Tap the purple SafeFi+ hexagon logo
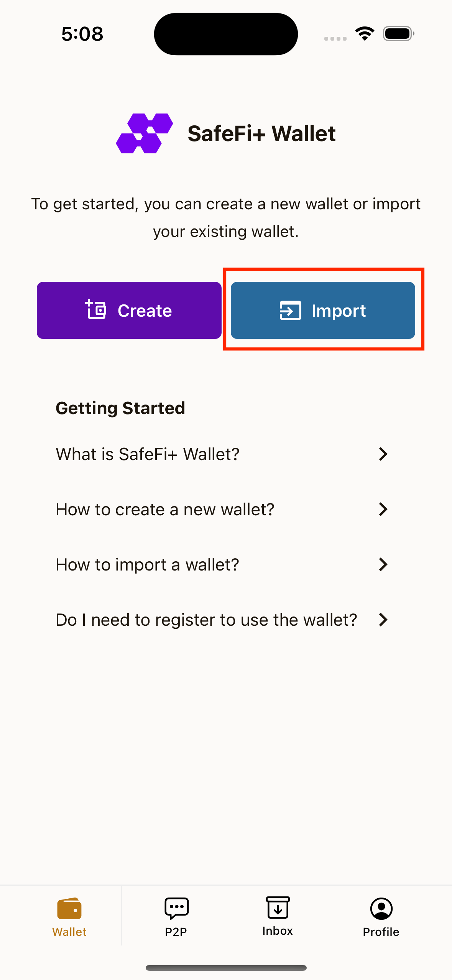The image size is (452, 980). point(144,133)
